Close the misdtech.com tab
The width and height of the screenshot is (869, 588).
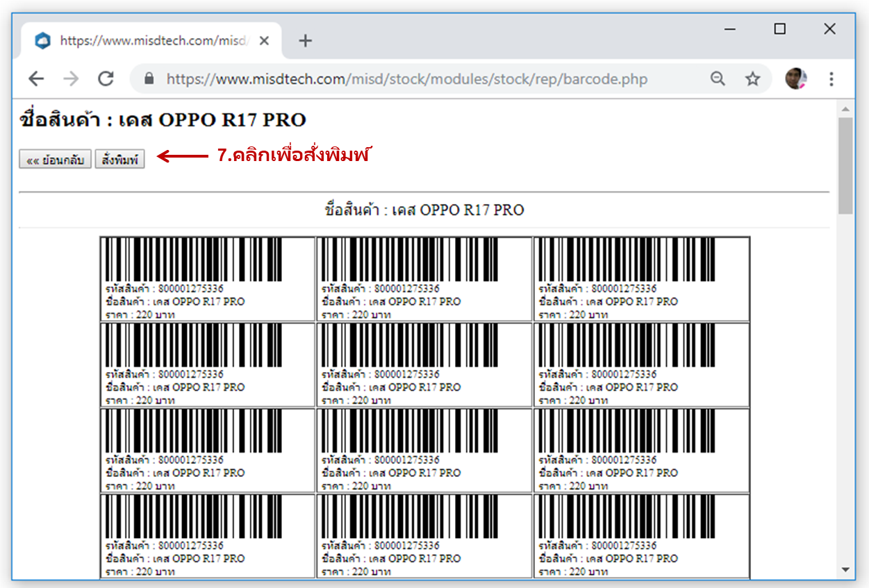pos(264,41)
